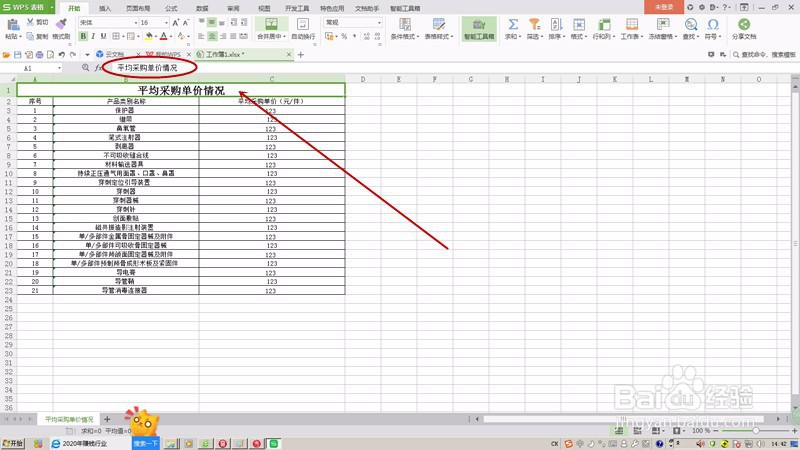800x450 pixels.
Task: Click the Sort (排序) A-Z icon
Action: pyautogui.click(x=556, y=24)
